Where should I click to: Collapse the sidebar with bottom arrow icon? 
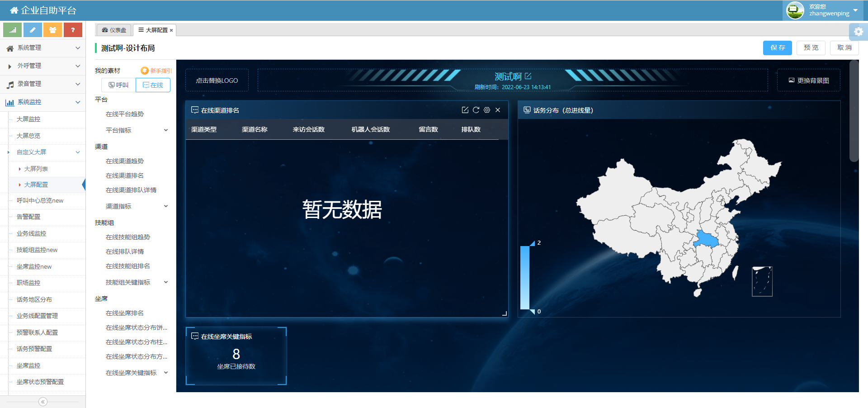43,402
